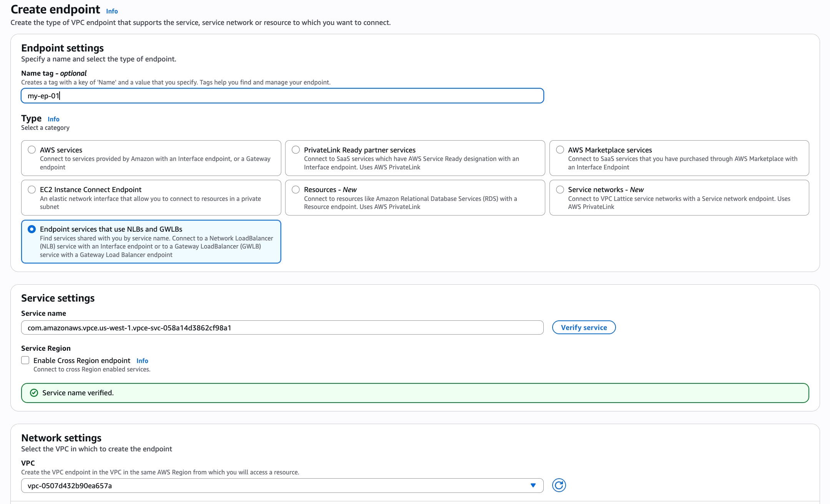The image size is (830, 504).
Task: Click the Service name input field
Action: click(x=269, y=327)
